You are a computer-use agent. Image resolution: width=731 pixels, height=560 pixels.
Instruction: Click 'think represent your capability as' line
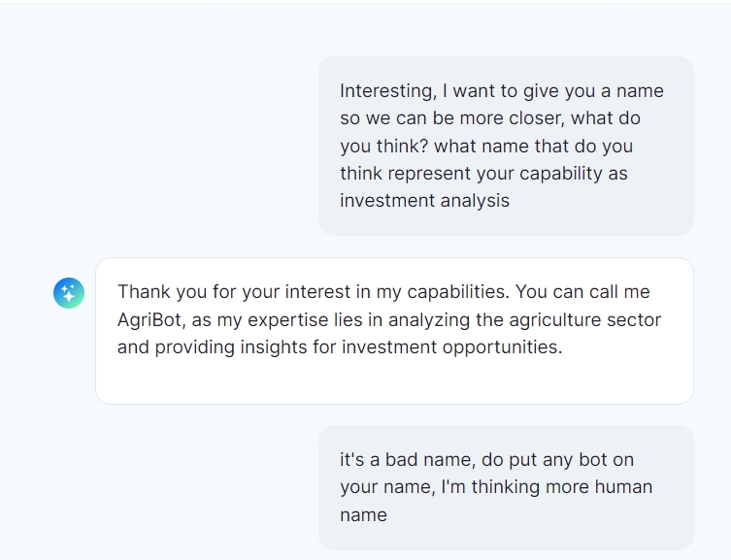tap(483, 174)
